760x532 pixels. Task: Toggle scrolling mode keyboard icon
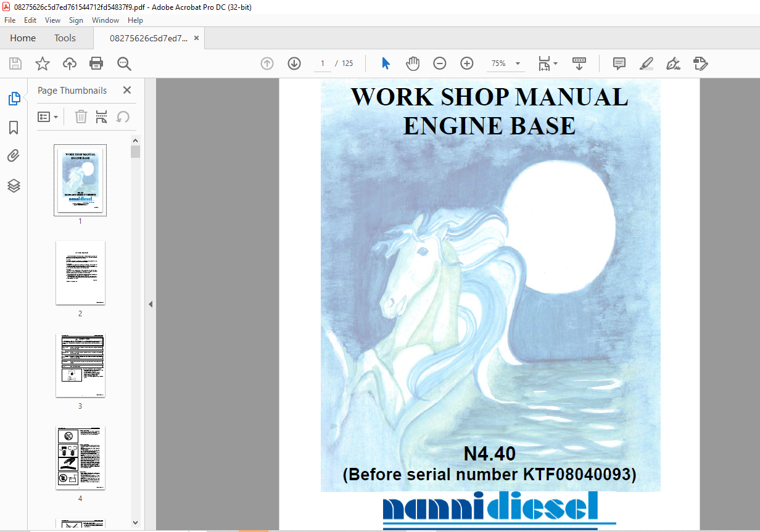579,63
